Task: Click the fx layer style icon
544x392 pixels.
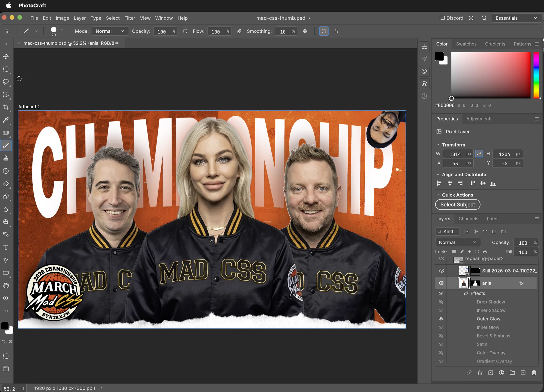Action: pos(480,373)
